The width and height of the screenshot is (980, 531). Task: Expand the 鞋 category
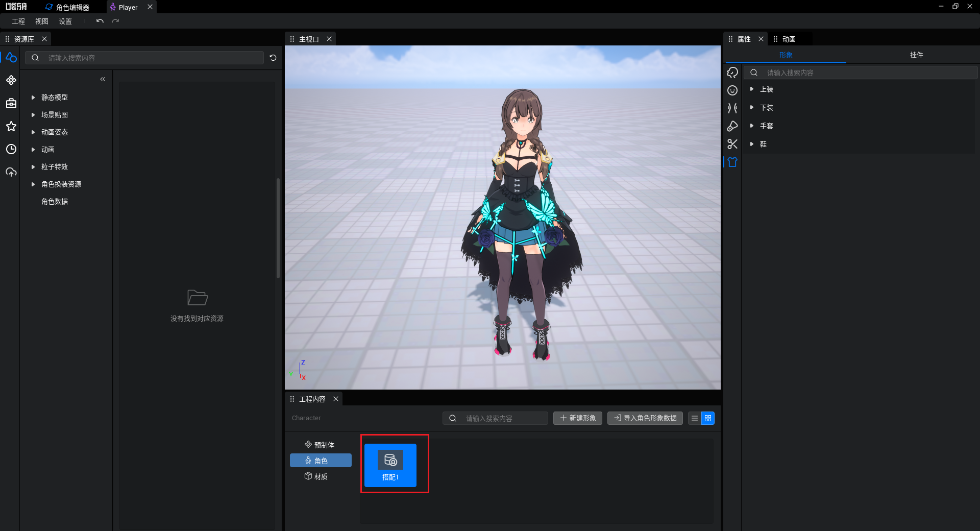[752, 144]
